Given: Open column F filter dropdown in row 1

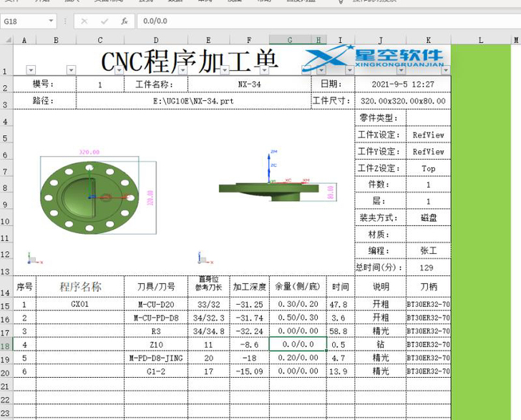Looking at the screenshot, I should 264,70.
